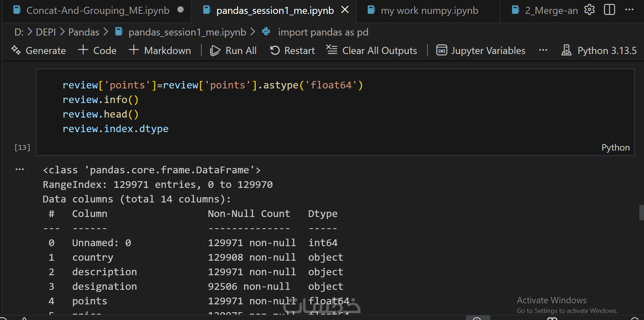Open Jupyter Variables panel

coord(481,50)
